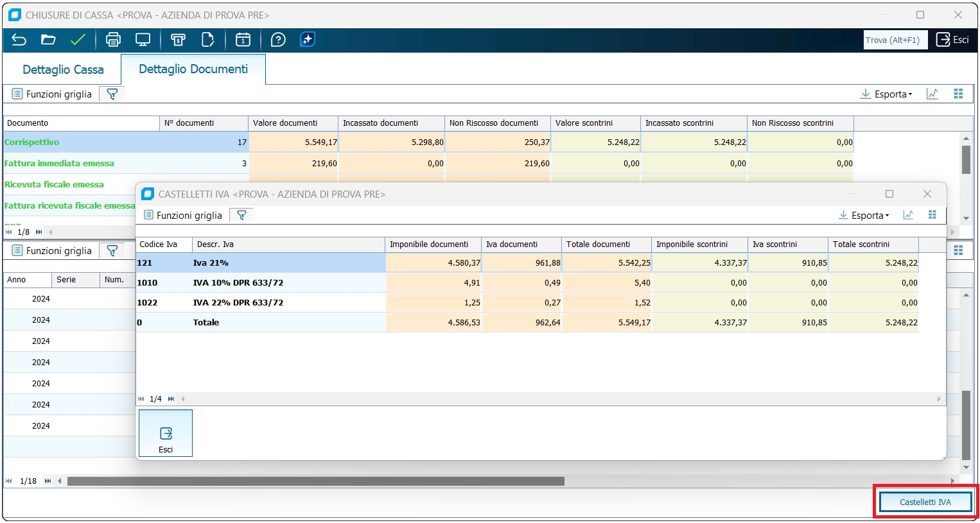Expand Esporta dropdown in Castelletti IVA window
Viewport: 980px width, 523px height.
tap(864, 215)
